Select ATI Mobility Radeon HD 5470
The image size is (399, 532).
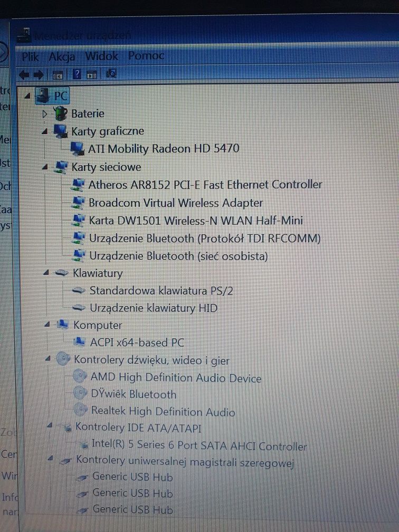pyautogui.click(x=164, y=149)
